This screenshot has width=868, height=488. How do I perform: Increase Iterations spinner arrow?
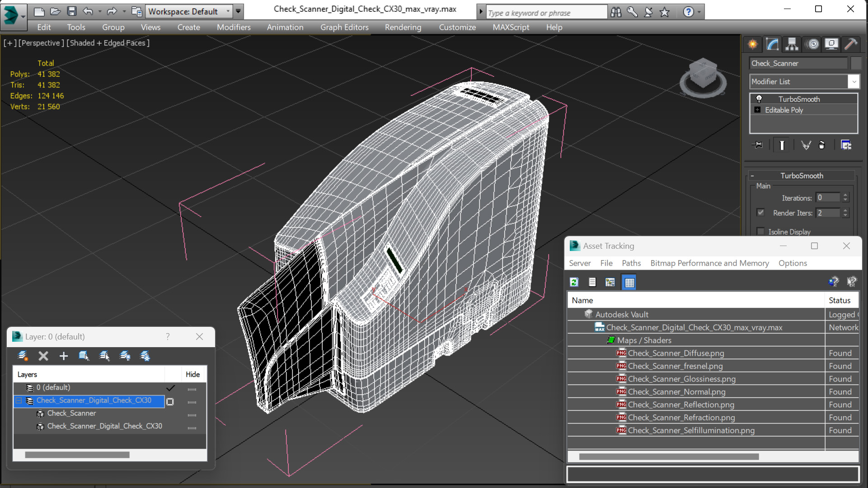[845, 195]
